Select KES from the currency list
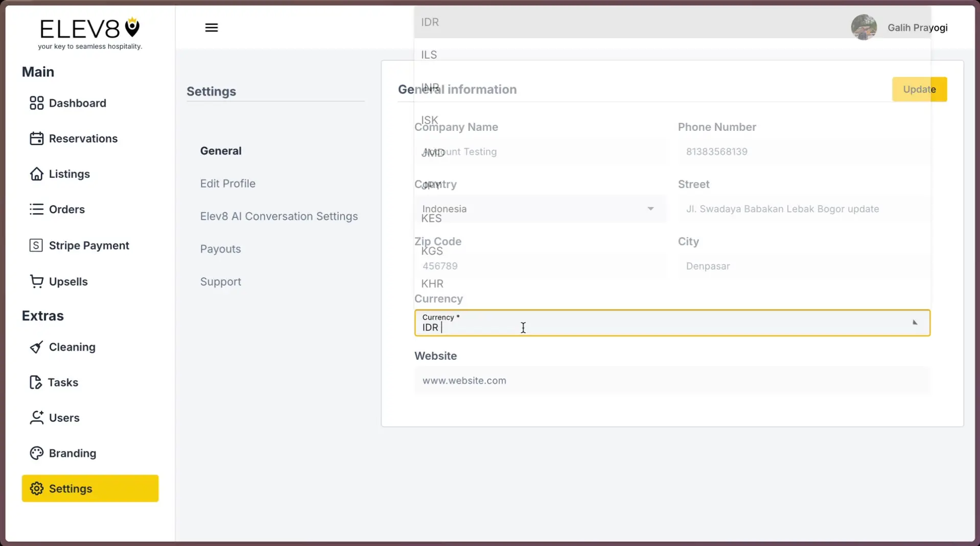980x546 pixels. pos(431,218)
